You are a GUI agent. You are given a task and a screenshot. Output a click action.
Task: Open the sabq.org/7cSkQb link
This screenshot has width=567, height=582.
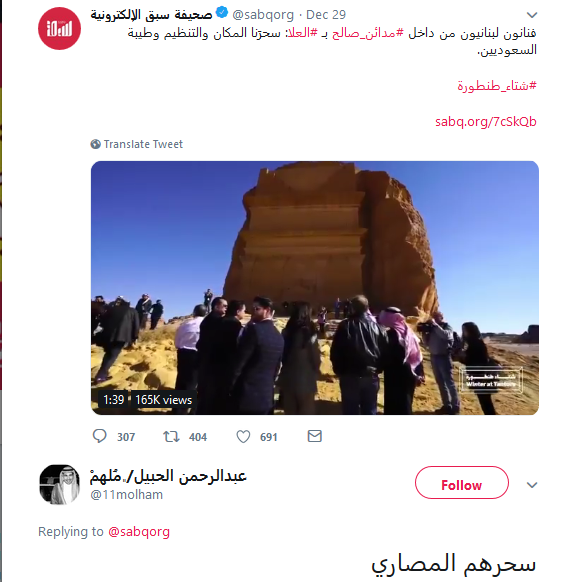486,122
